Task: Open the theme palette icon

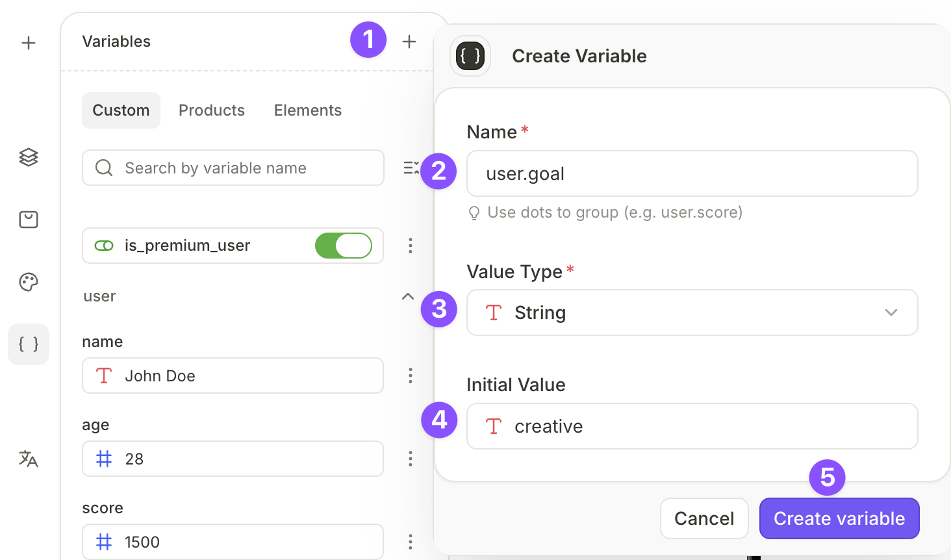Action: (x=29, y=282)
